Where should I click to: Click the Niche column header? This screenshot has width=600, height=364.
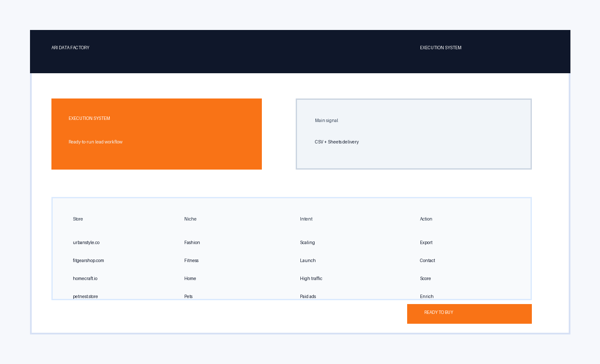pyautogui.click(x=190, y=219)
